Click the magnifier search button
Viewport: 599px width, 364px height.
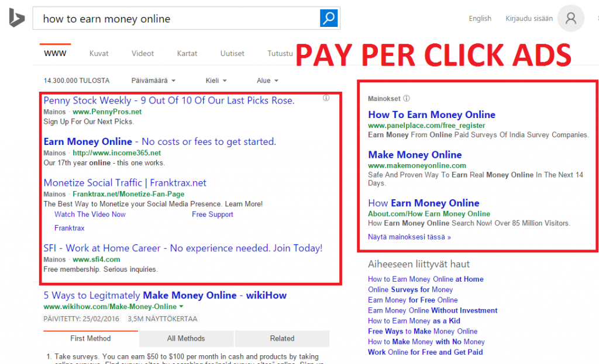(329, 18)
